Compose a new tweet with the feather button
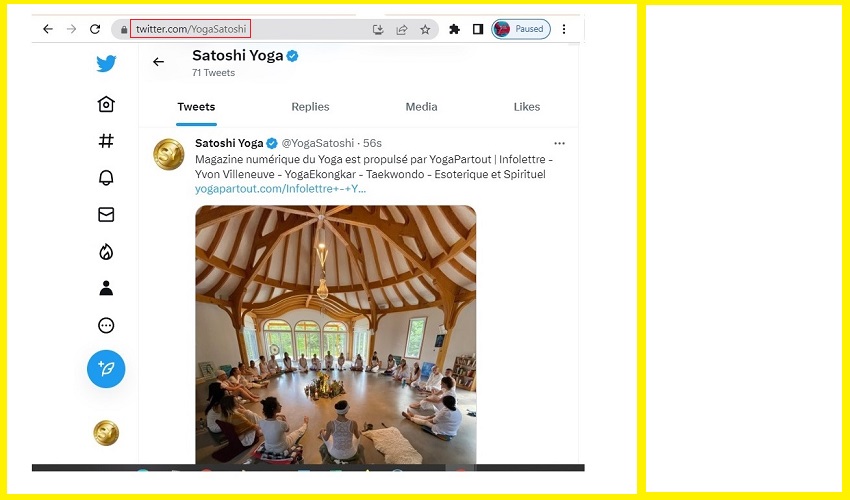The width and height of the screenshot is (850, 500). coord(106,369)
